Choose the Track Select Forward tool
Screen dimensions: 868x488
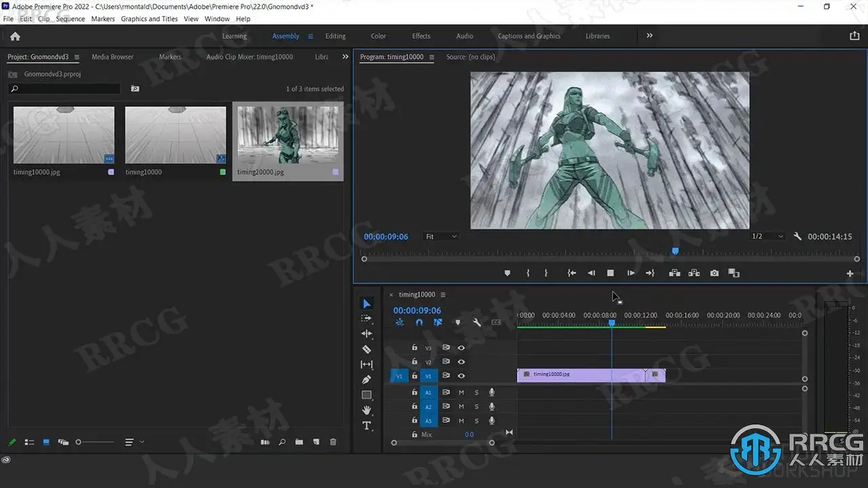point(366,319)
